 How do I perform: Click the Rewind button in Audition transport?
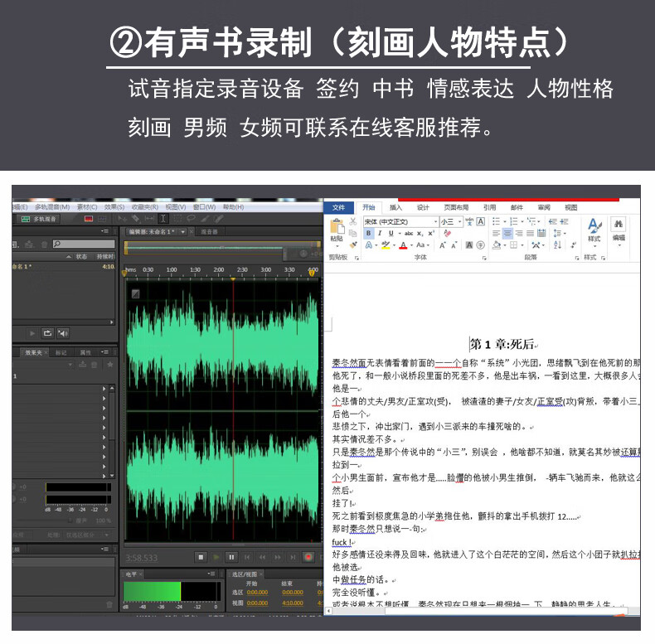click(x=262, y=557)
